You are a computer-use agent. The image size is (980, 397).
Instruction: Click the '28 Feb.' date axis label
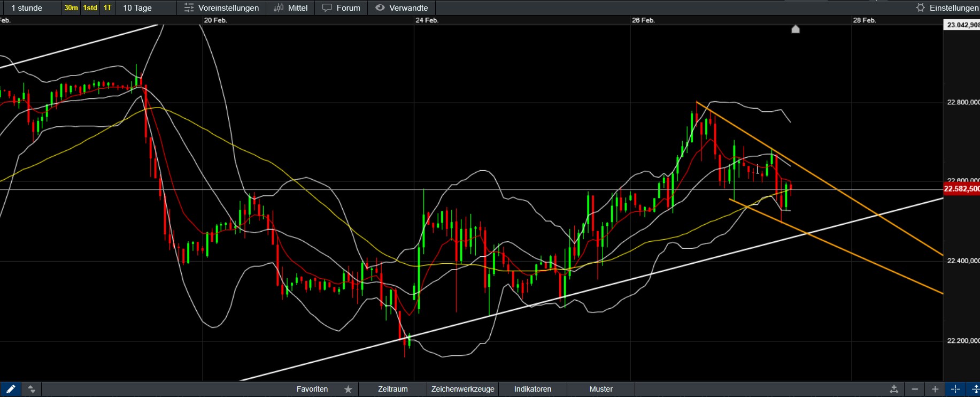pyautogui.click(x=865, y=20)
